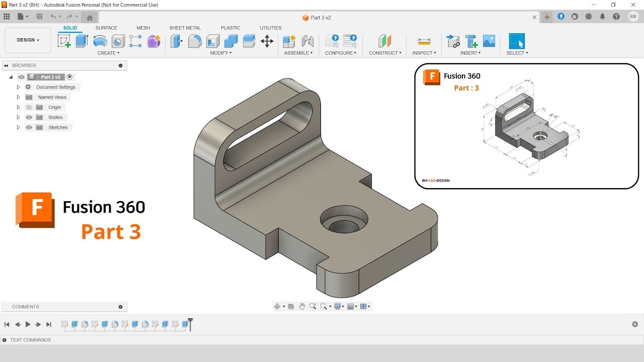
Task: Toggle visibility of Part 3 v2 component
Action: 21,77
